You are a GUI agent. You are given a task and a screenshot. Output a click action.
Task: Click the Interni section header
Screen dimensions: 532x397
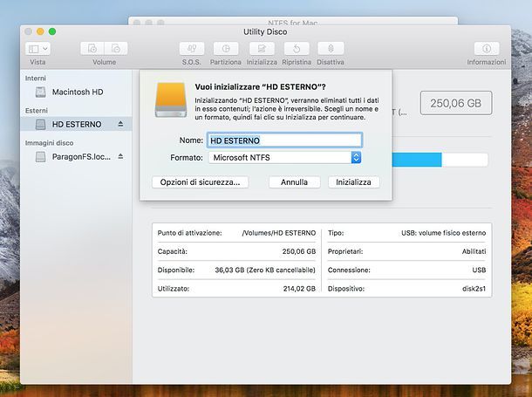tap(35, 78)
